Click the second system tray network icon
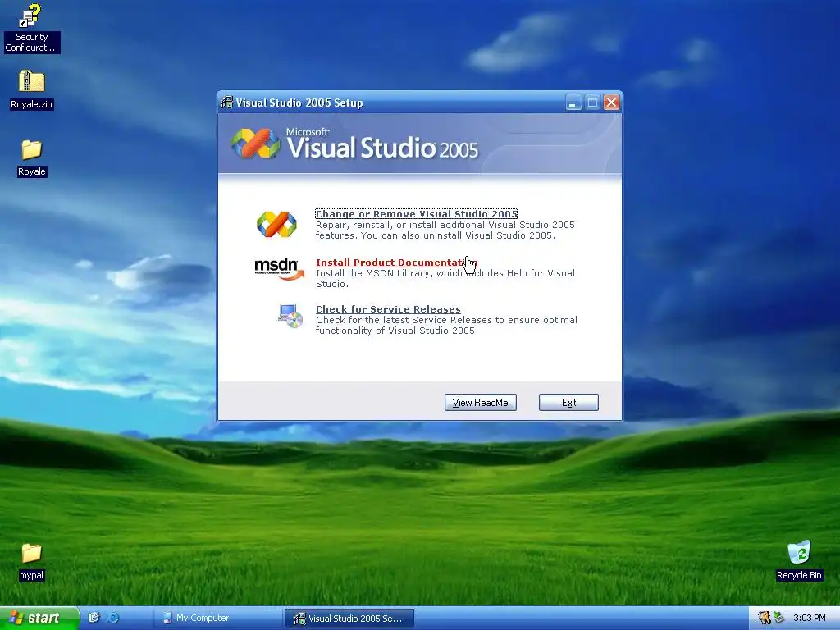The height and width of the screenshot is (630, 840). point(778,618)
